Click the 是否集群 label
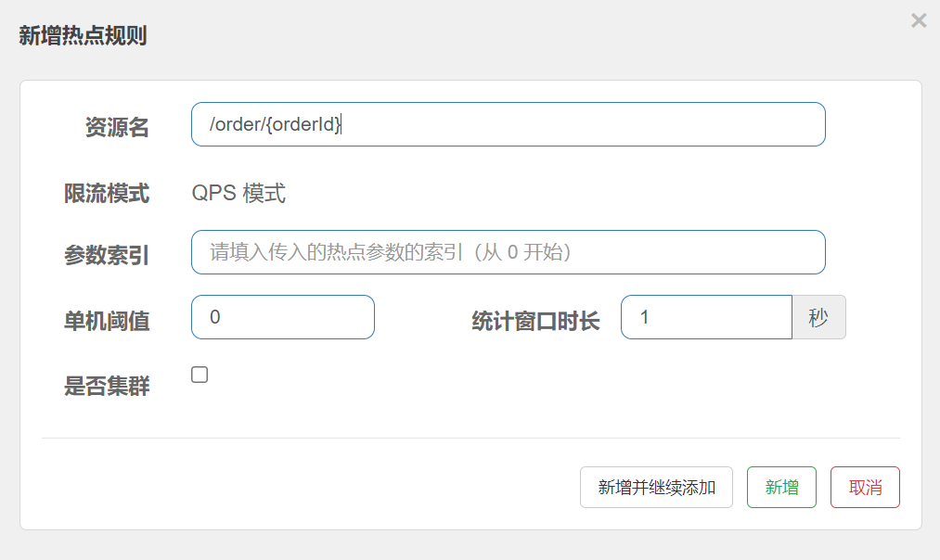940x560 pixels. (107, 386)
